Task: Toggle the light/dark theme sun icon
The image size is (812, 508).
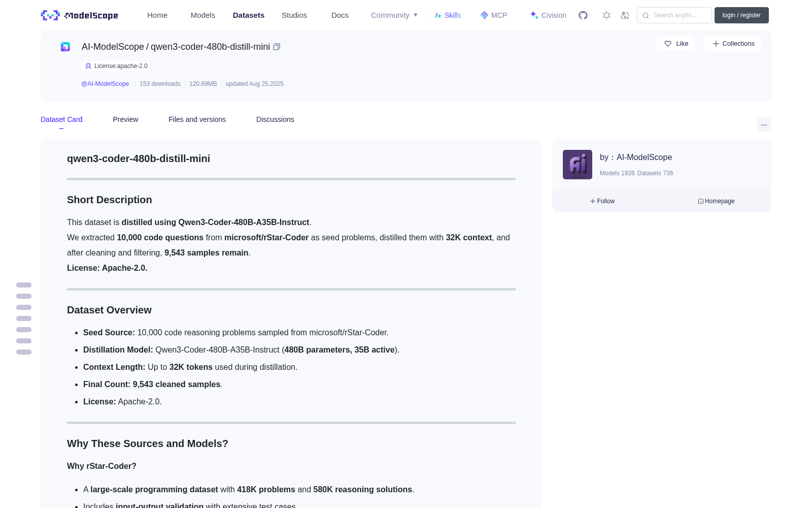Action: tap(606, 15)
